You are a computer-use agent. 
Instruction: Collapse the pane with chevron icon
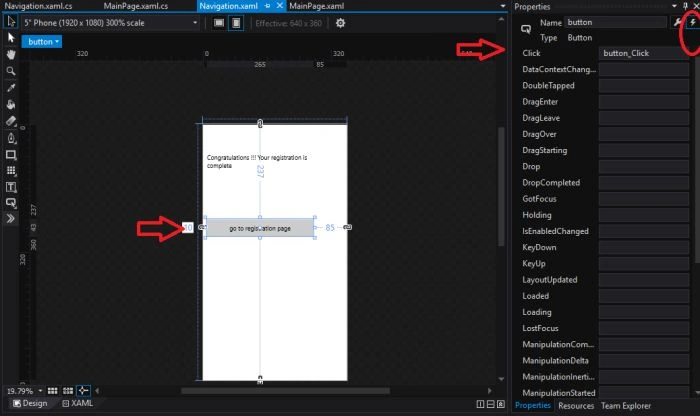coord(500,404)
